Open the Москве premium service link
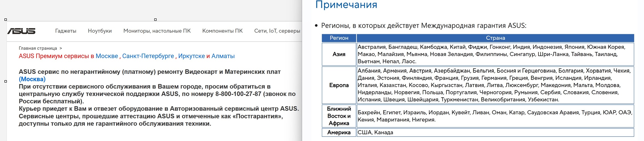 [x=107, y=56]
